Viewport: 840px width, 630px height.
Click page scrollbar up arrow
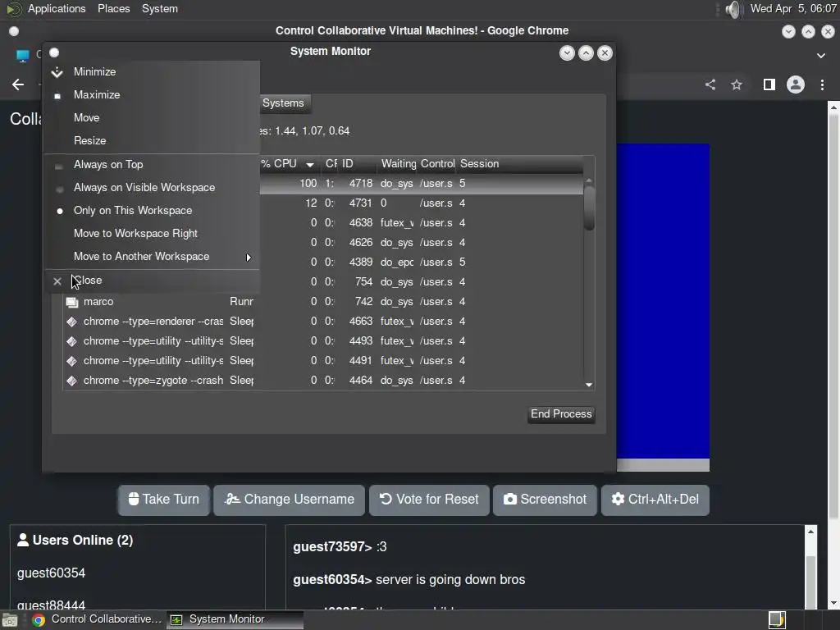coord(833,107)
